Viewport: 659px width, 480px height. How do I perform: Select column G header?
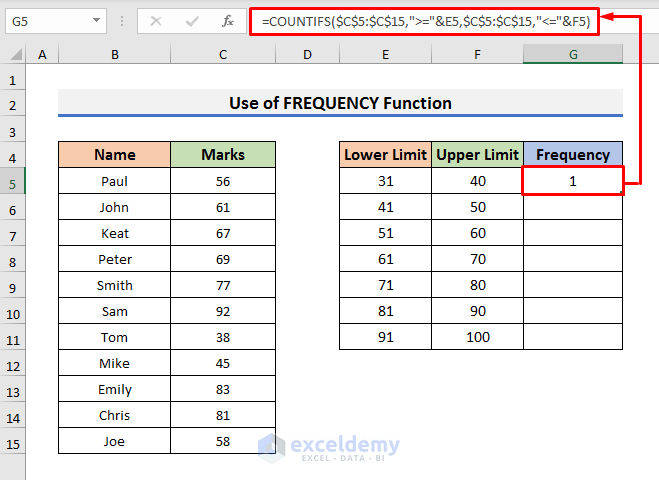[x=573, y=55]
